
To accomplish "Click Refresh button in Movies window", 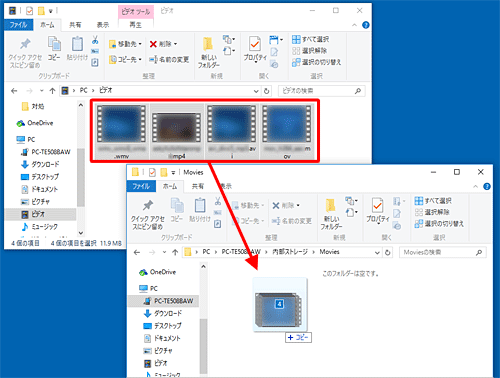I will tap(387, 253).
